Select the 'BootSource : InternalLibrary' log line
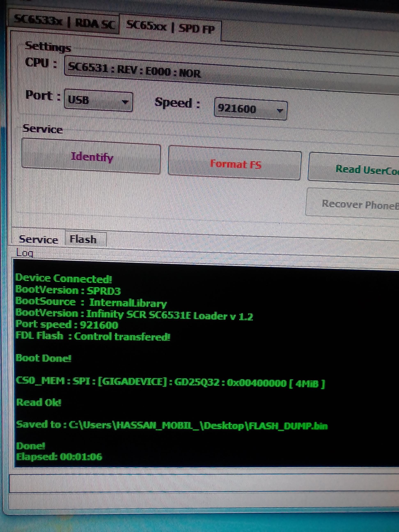The height and width of the screenshot is (532, 399). coord(91,302)
